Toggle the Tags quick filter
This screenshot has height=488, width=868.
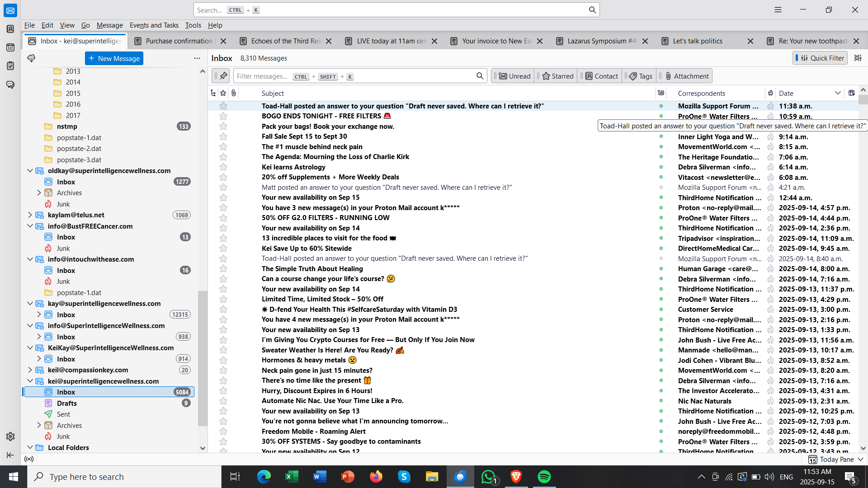[x=639, y=76]
